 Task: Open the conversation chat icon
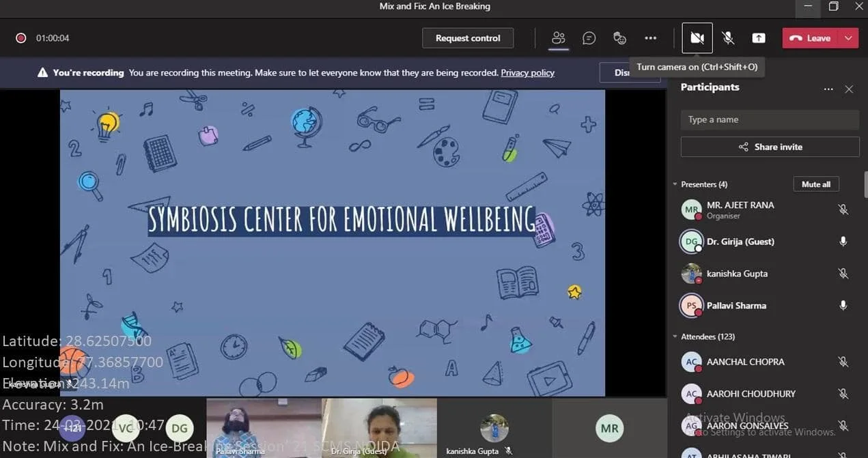589,38
